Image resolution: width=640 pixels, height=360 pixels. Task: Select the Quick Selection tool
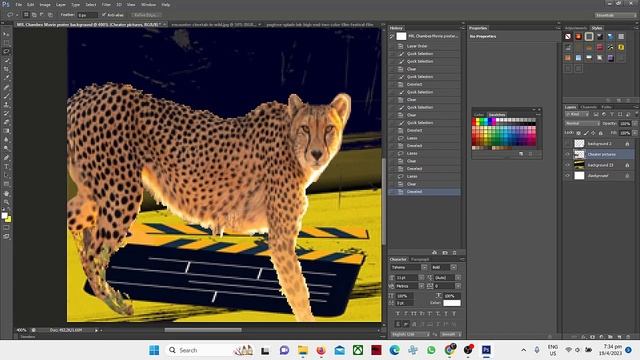point(6,60)
